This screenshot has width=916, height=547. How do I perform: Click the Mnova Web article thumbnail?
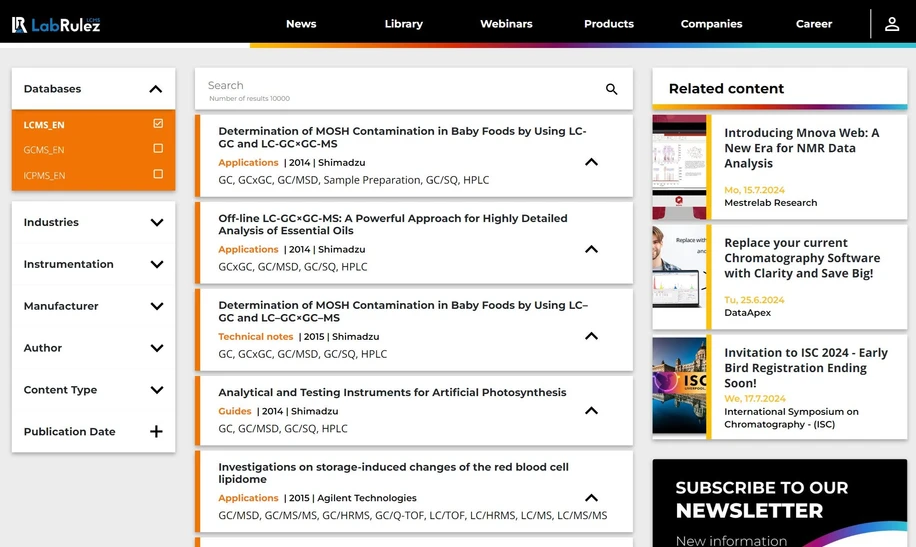click(679, 167)
